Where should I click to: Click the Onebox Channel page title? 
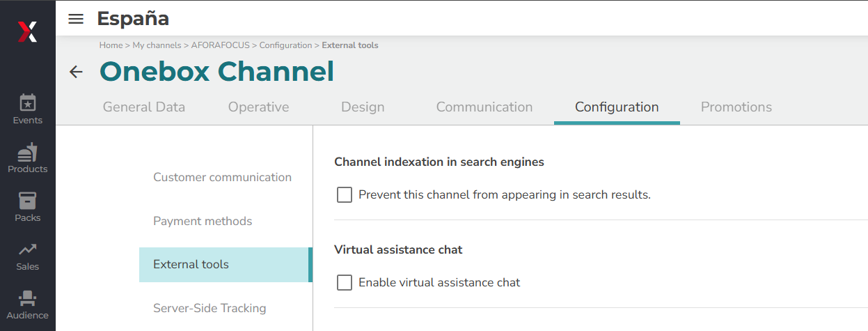point(216,72)
